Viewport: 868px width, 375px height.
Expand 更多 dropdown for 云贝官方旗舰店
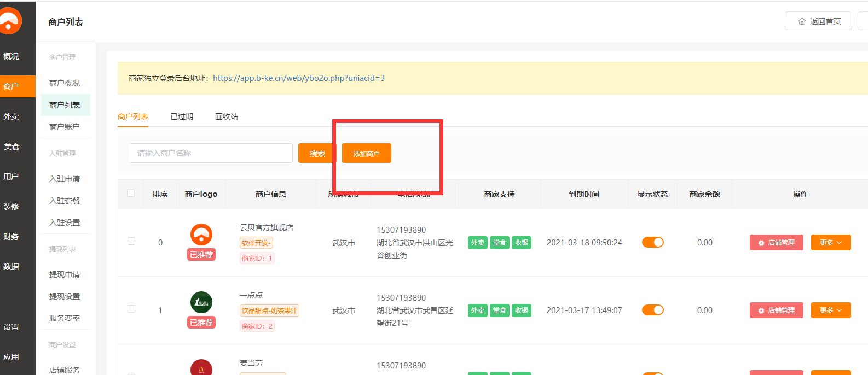coord(831,242)
